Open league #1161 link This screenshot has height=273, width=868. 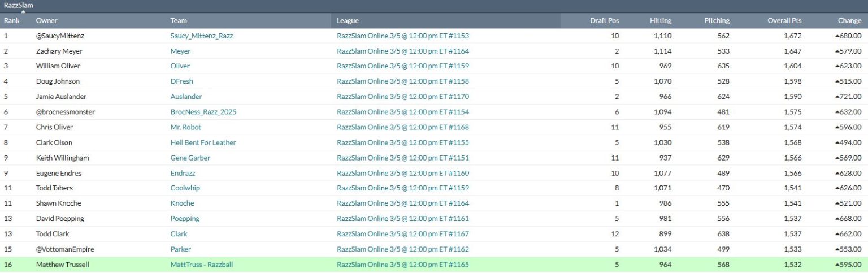click(403, 218)
